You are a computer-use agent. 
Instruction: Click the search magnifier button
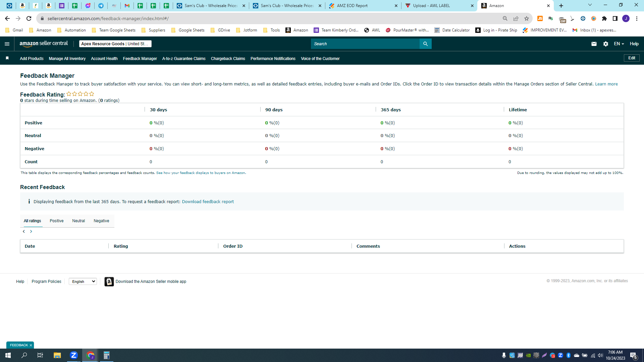pos(425,44)
